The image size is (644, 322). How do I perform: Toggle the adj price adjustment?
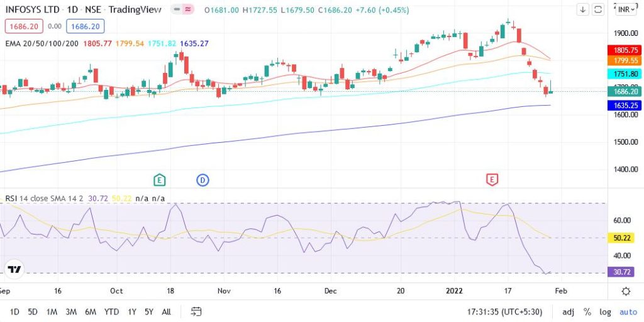[x=568, y=311]
